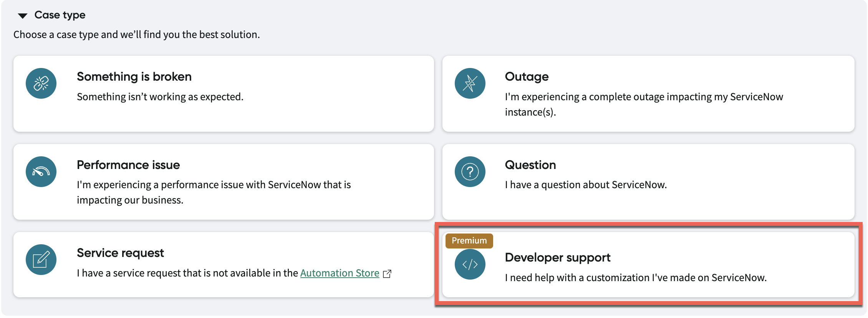Click the external link icon after Automation Store
The image size is (868, 318).
coord(387,274)
